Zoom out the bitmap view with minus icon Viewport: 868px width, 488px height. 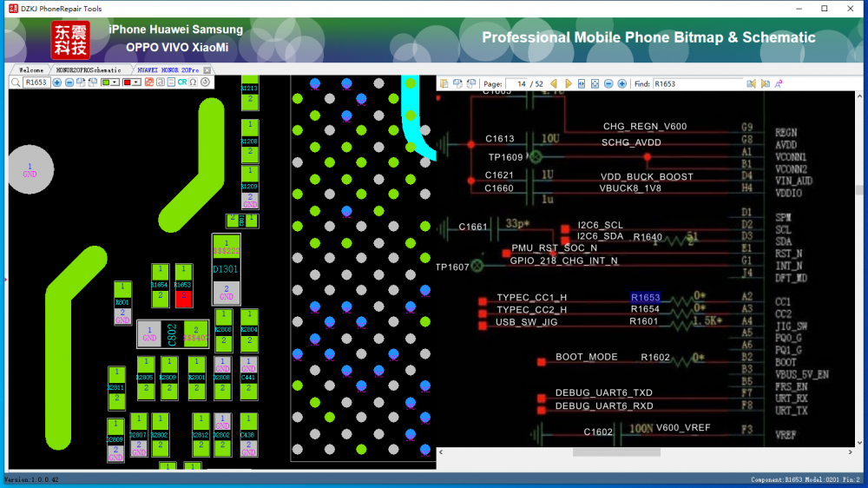pos(69,82)
